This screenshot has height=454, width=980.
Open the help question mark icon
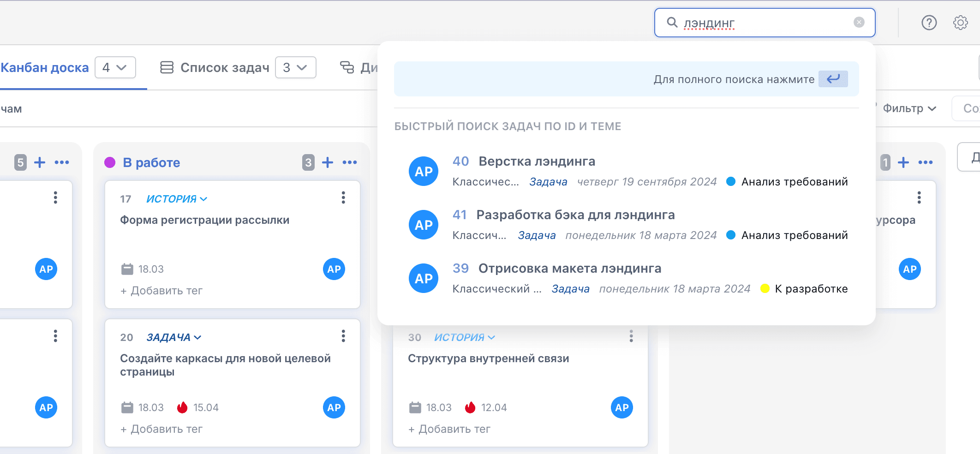[929, 23]
